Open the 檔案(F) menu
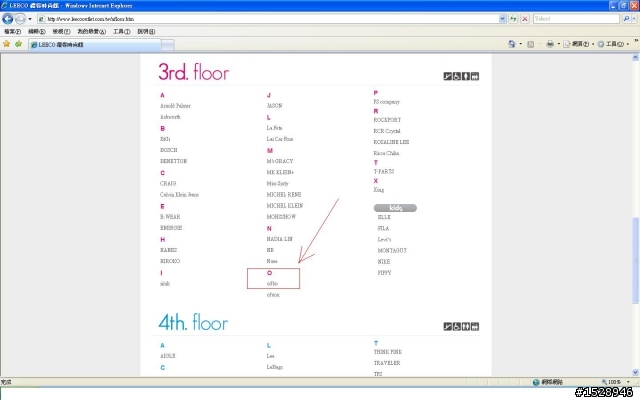640x400 pixels. [x=12, y=31]
